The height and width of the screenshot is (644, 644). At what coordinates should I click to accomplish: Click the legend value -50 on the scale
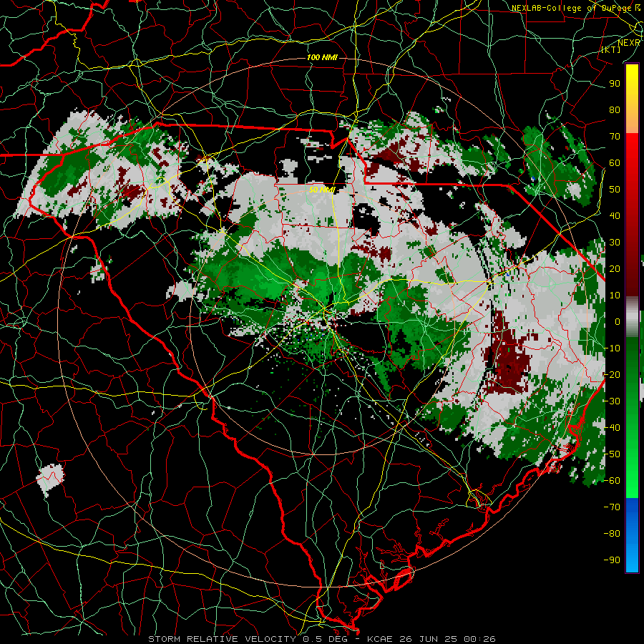[612, 454]
